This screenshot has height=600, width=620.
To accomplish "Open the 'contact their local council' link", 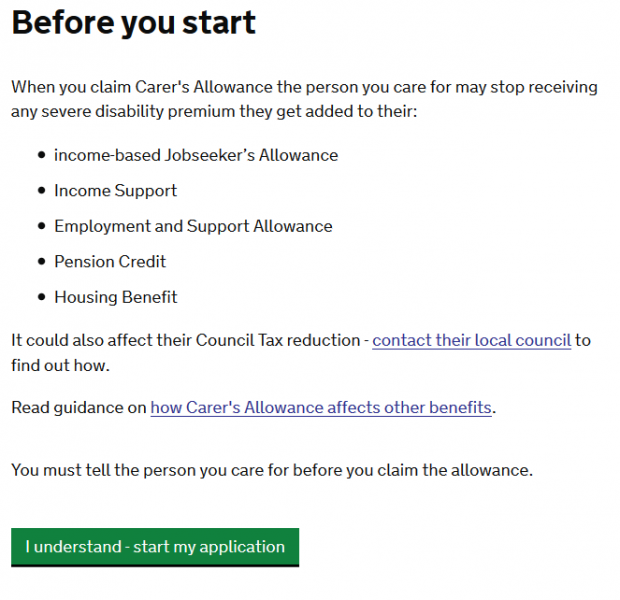I will (x=471, y=340).
